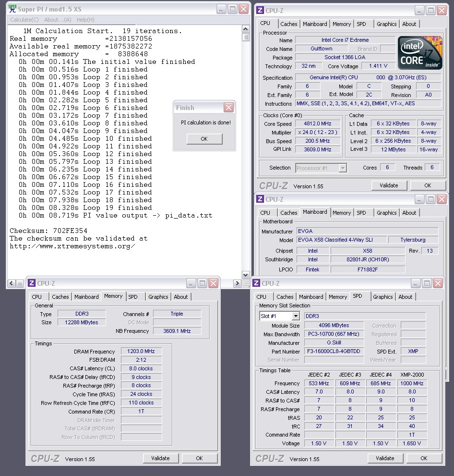Screen dimensions: 454x476
Task: Click Validate in the CPU tab window
Action: [x=389, y=185]
